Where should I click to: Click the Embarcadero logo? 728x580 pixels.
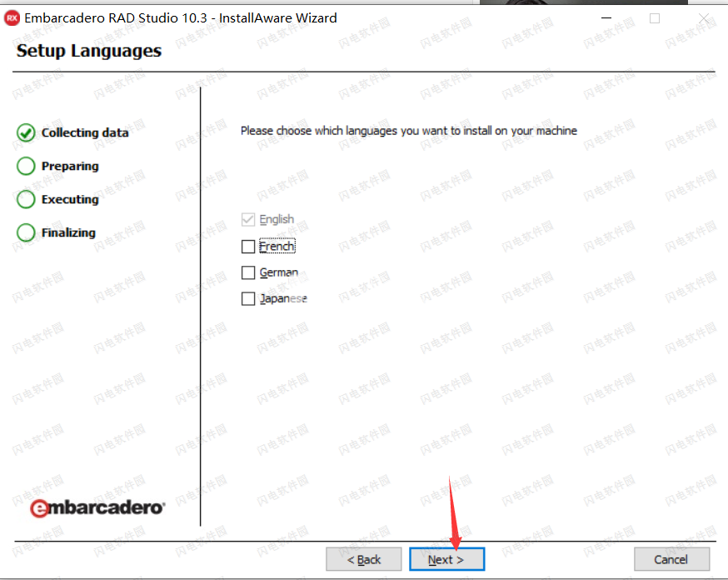click(97, 507)
